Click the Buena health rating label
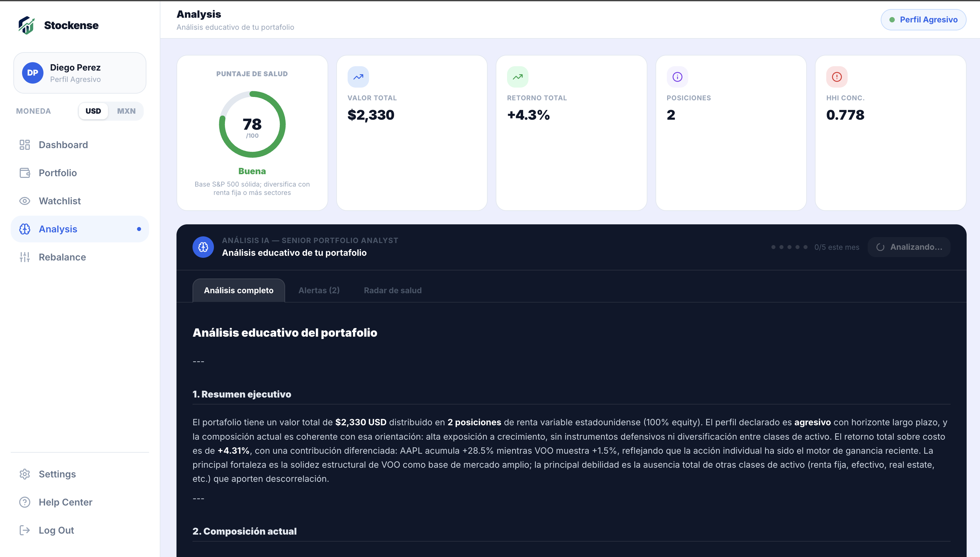The width and height of the screenshot is (980, 557). click(252, 171)
